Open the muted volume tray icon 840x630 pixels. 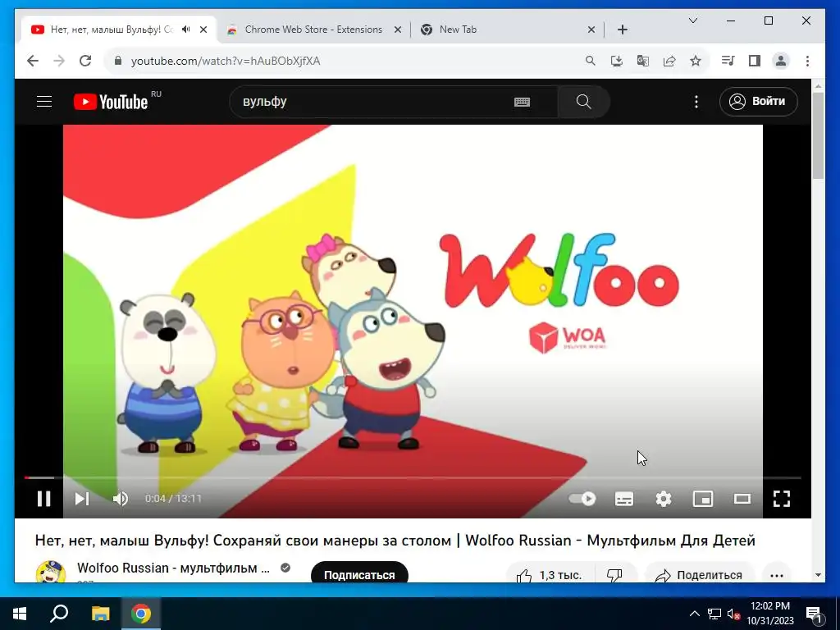[734, 614]
